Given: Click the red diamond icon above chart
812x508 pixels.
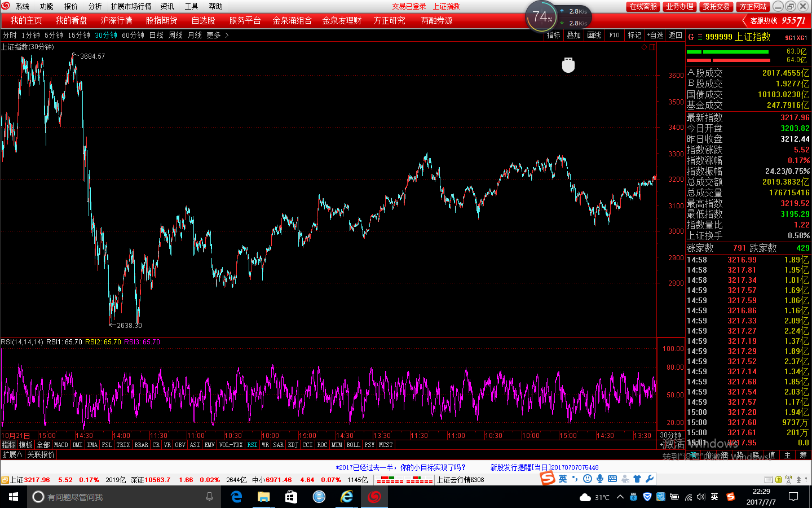Looking at the screenshot, I should coord(644,47).
